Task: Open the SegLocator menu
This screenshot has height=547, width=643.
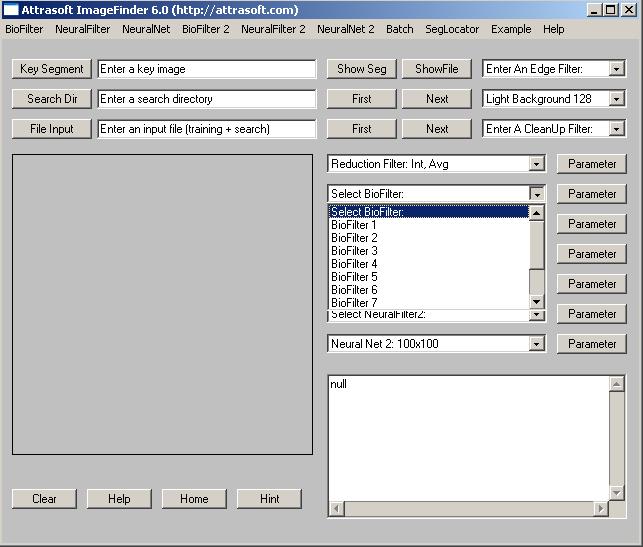Action: pos(450,29)
